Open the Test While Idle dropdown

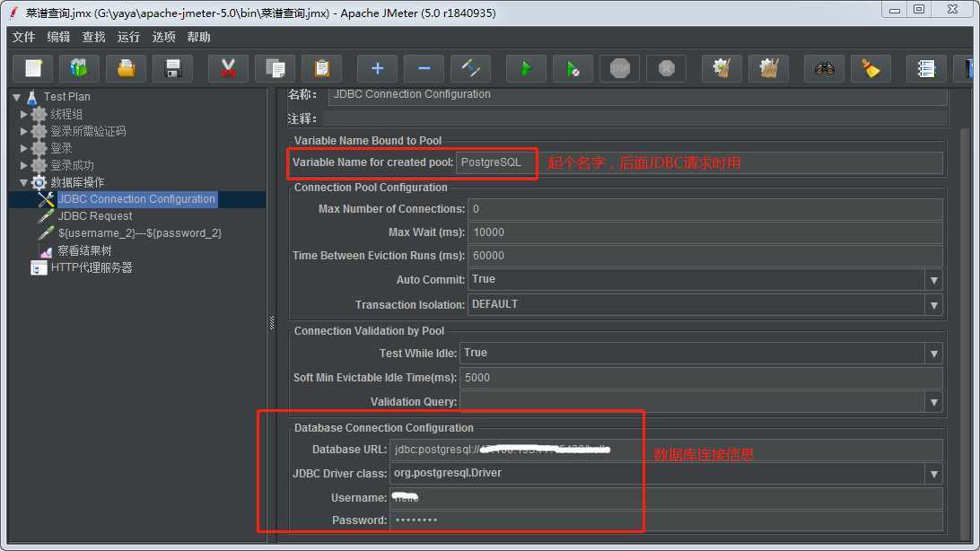pos(933,354)
